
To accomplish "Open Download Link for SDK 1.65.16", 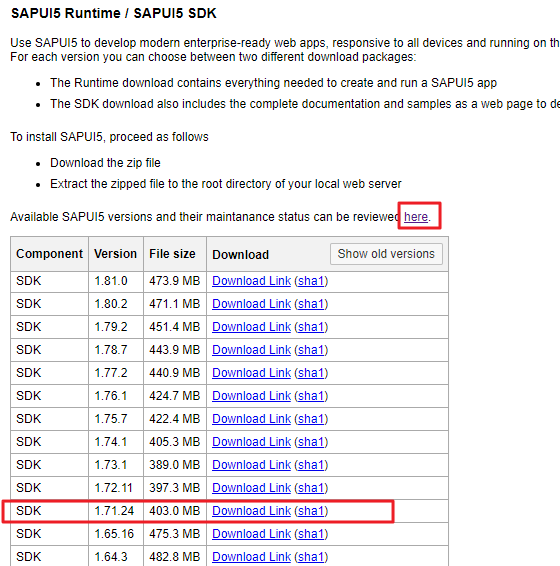I will 251,534.
